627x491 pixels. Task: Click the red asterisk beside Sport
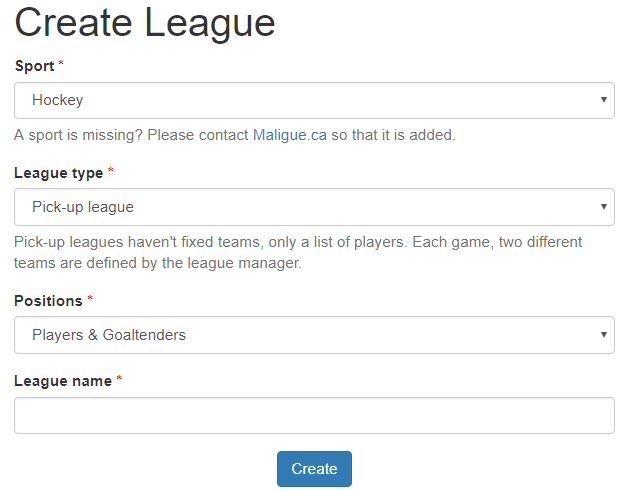coord(61,63)
